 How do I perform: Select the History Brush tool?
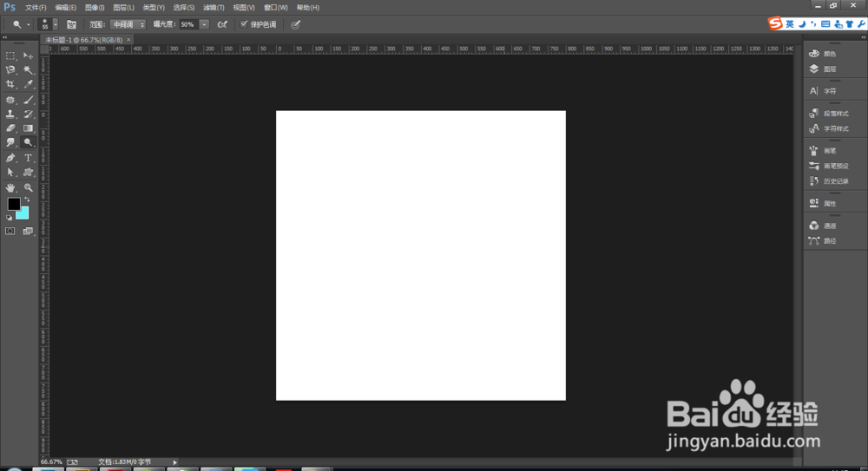[29, 114]
